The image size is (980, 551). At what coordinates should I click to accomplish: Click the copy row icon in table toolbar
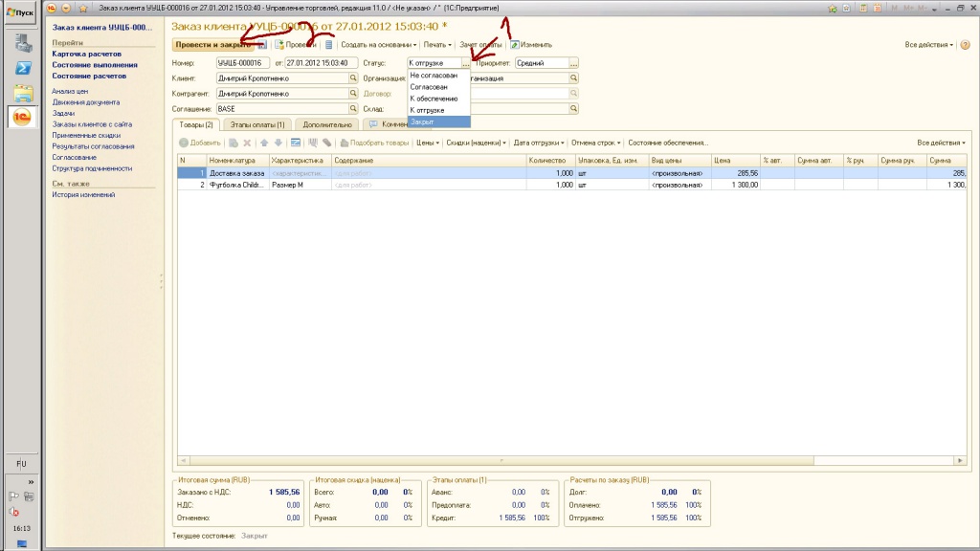coord(234,143)
